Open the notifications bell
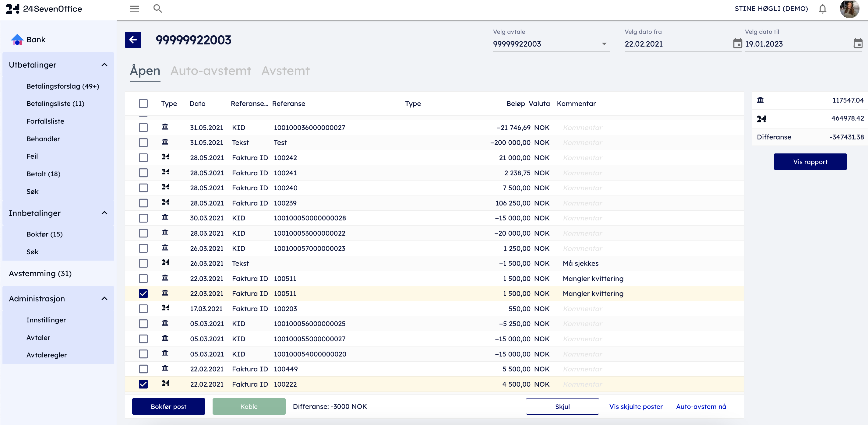This screenshot has width=868, height=425. [x=822, y=9]
